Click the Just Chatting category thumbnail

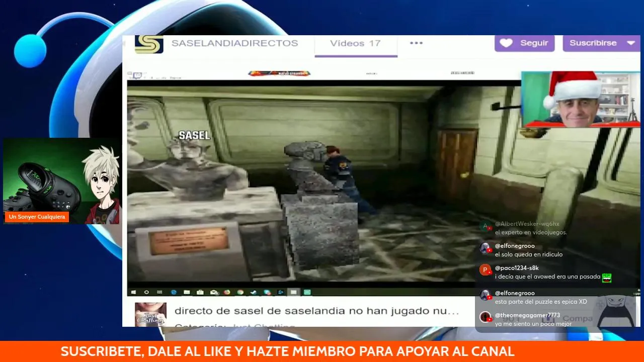coord(150,314)
